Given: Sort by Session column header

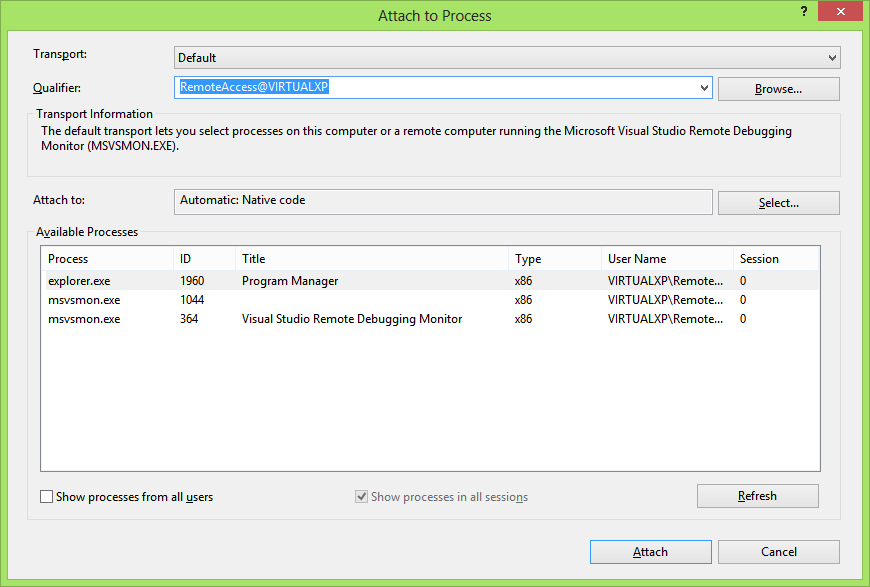Looking at the screenshot, I should (775, 259).
